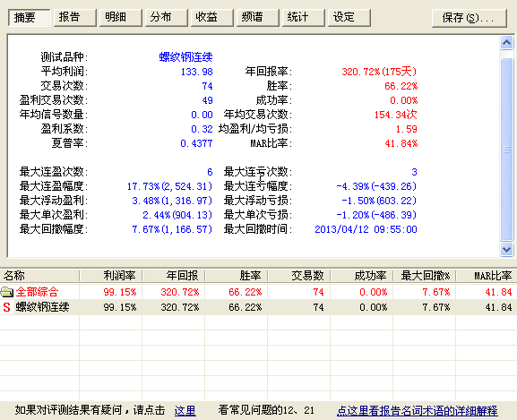517x420 pixels.
Task: Open the 点这里看报告名词术语的详细解释 link
Action: point(418,410)
